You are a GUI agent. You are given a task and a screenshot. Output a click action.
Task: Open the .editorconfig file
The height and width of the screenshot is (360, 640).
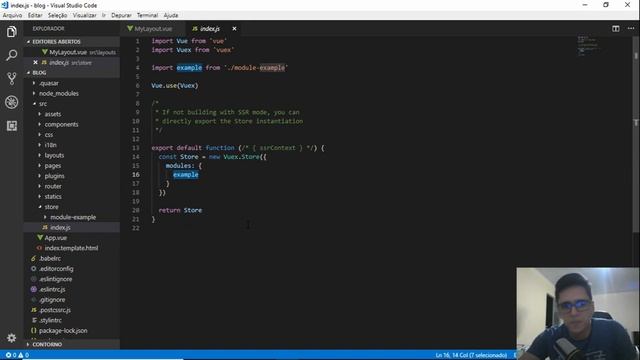coord(72,269)
